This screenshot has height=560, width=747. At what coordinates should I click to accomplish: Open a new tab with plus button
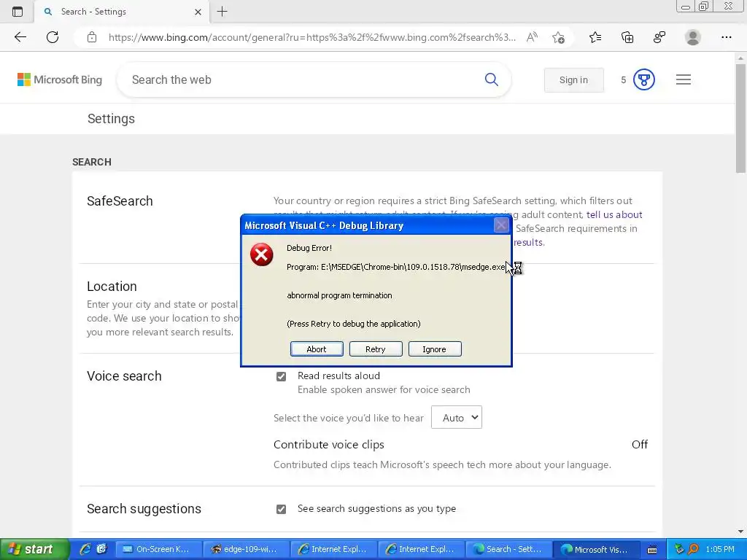[222, 12]
